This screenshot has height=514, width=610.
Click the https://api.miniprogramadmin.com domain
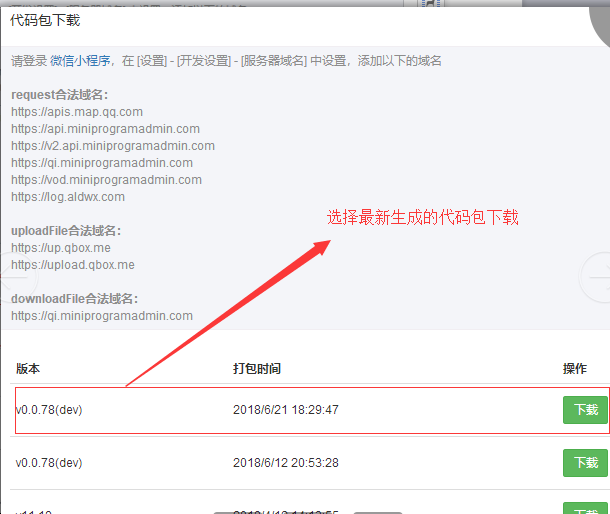pyautogui.click(x=105, y=129)
